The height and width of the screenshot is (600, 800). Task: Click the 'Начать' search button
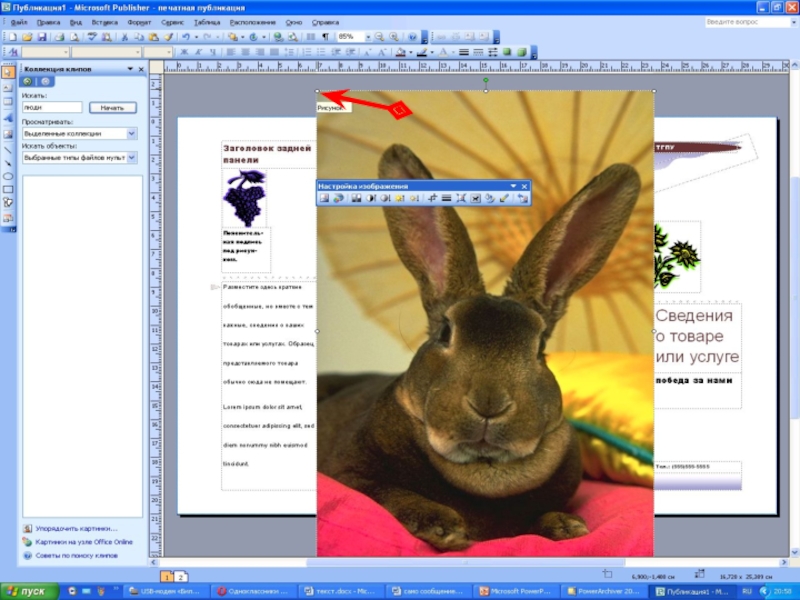[x=112, y=108]
